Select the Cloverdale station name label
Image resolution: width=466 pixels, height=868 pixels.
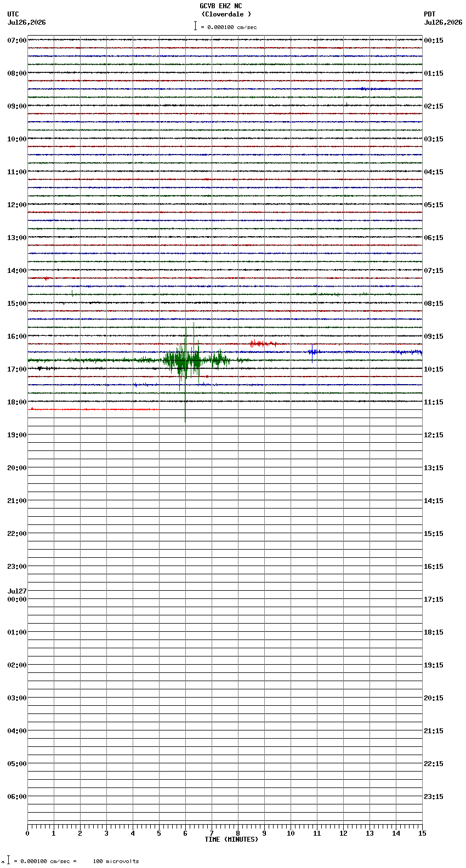pos(226,14)
